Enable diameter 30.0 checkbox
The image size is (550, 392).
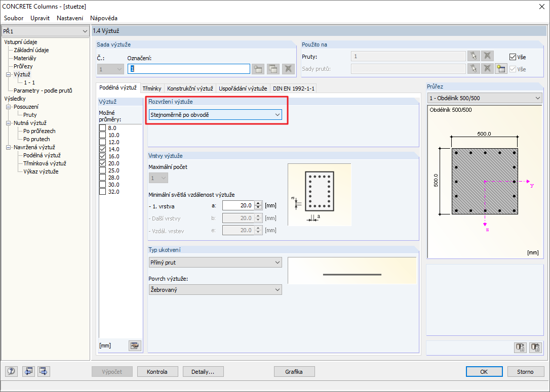tap(102, 185)
